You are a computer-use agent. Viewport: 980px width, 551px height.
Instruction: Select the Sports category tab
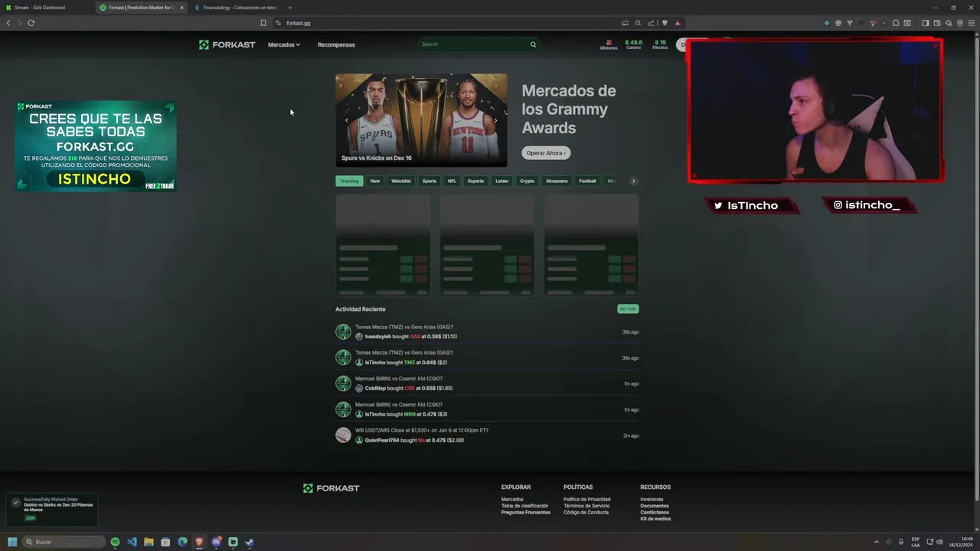[430, 181]
